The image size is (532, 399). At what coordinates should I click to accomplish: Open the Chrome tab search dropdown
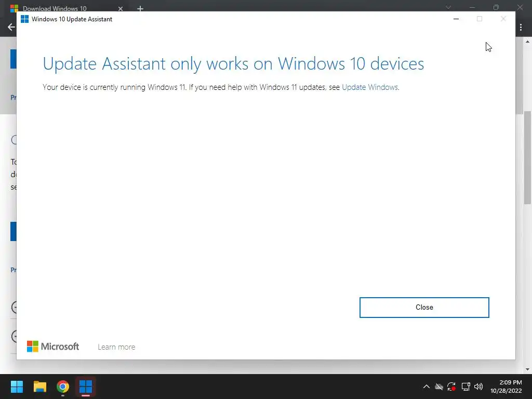pyautogui.click(x=448, y=7)
